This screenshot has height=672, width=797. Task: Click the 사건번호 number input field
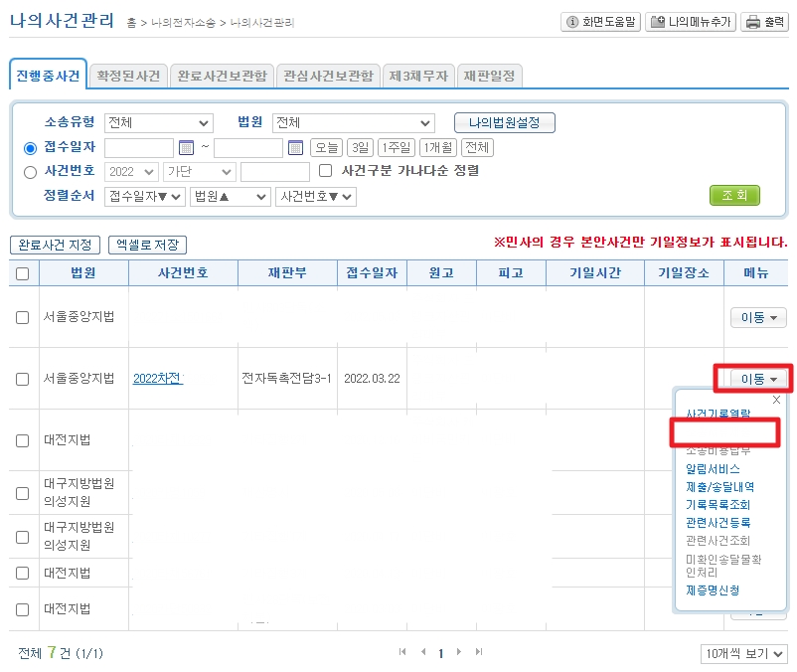click(275, 172)
